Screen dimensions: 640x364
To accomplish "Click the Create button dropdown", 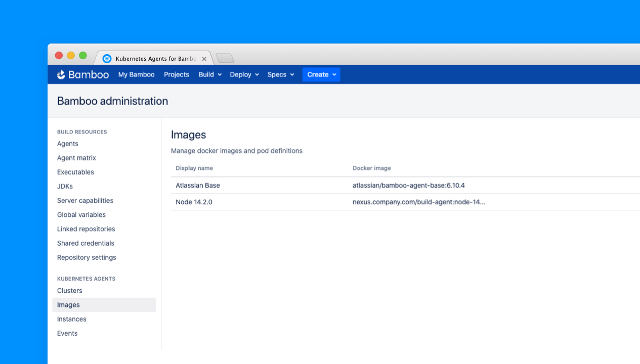I will [x=321, y=74].
